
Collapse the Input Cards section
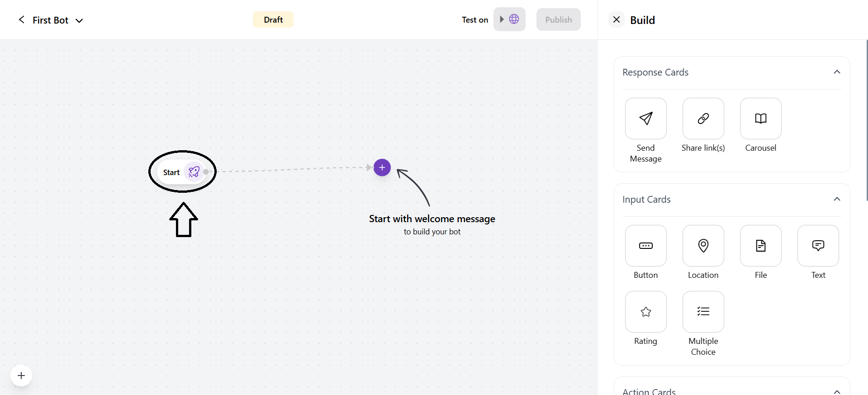click(837, 199)
